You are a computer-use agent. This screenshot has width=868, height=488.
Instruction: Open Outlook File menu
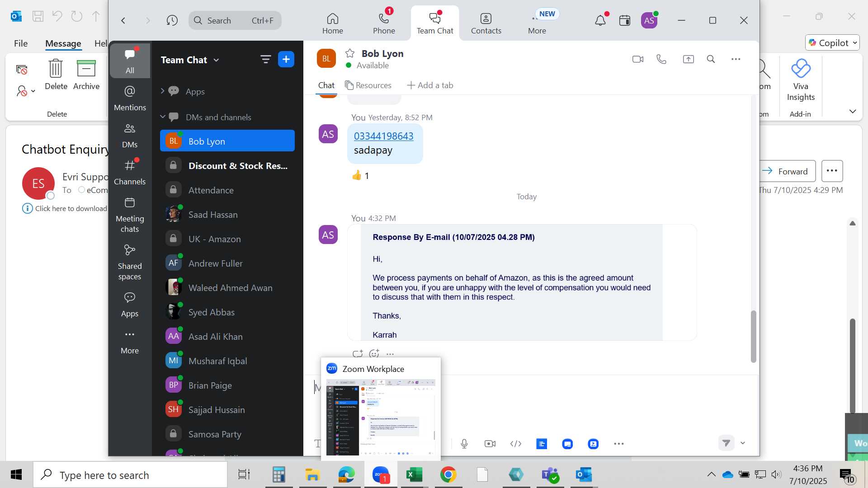21,43
